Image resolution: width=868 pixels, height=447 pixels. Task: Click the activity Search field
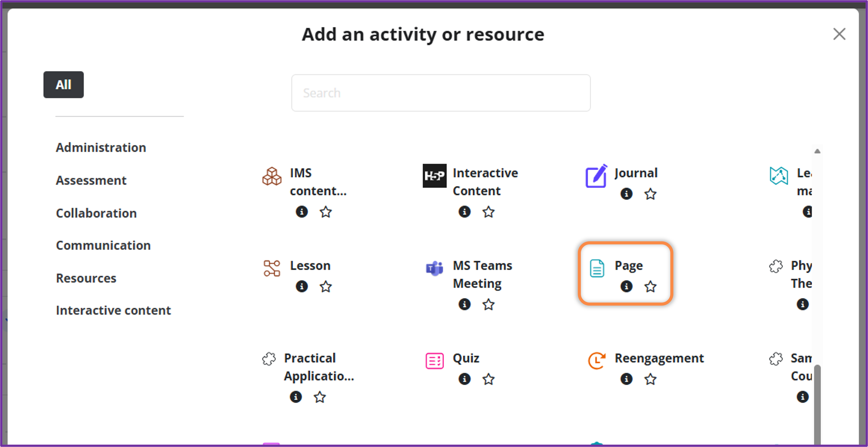click(x=441, y=93)
